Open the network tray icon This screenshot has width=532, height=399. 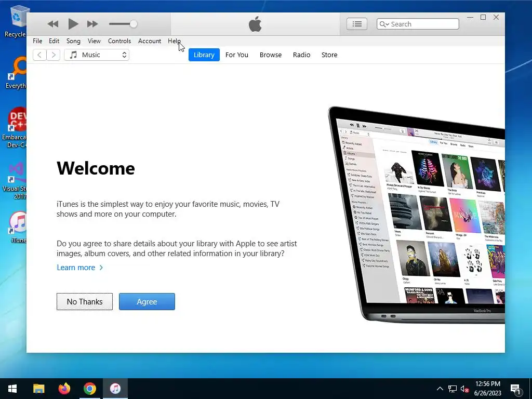click(x=453, y=389)
